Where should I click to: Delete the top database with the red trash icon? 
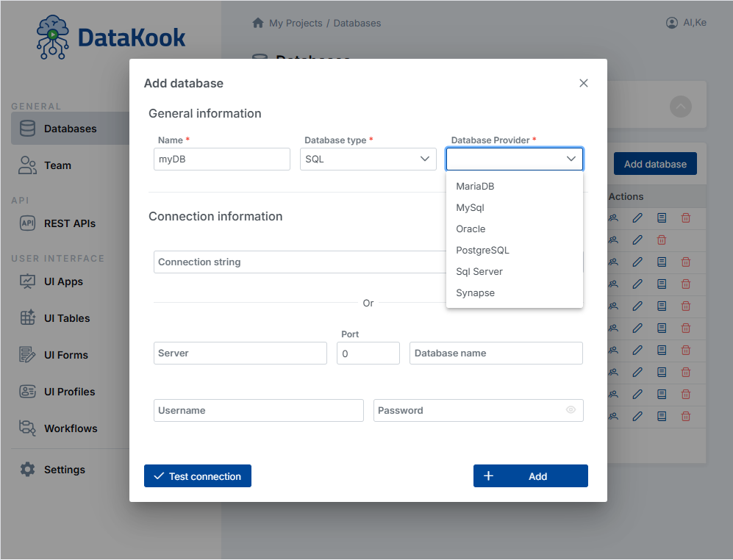click(685, 218)
